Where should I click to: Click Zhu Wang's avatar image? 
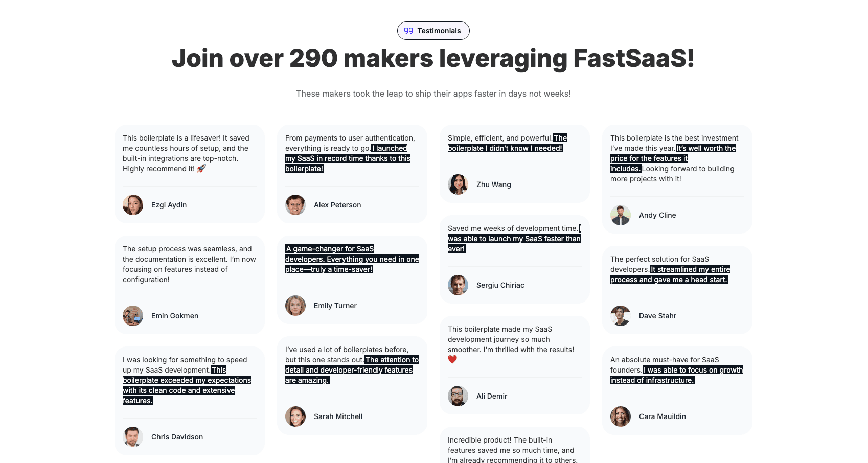(x=458, y=184)
